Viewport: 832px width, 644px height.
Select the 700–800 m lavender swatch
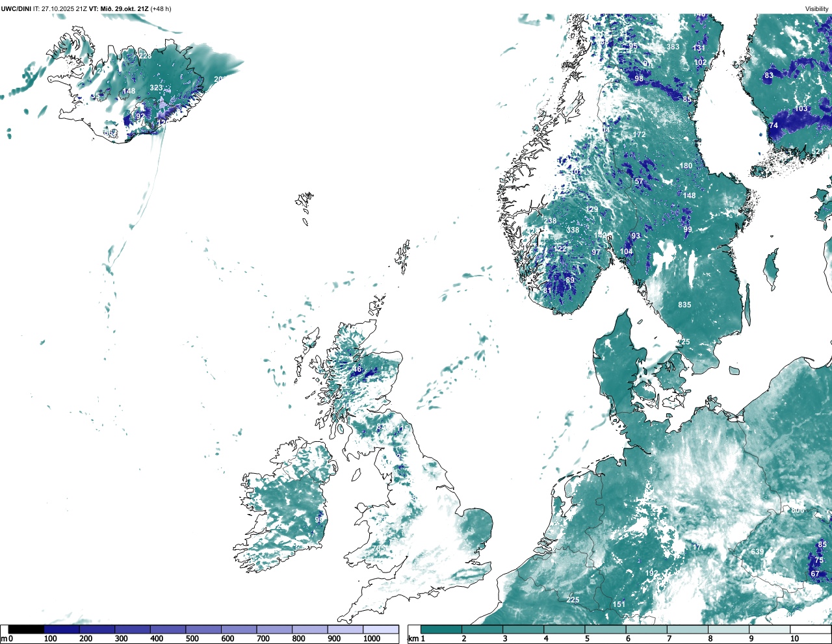click(274, 629)
